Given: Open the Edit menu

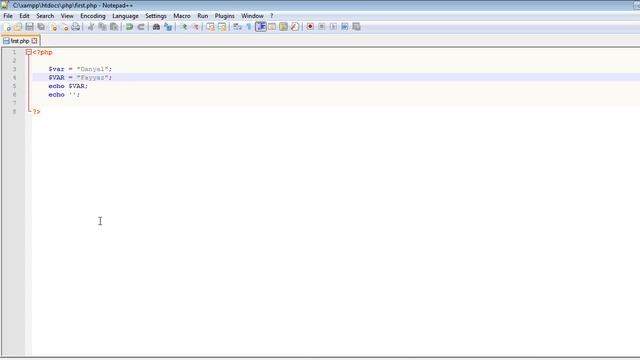Looking at the screenshot, I should [x=24, y=16].
